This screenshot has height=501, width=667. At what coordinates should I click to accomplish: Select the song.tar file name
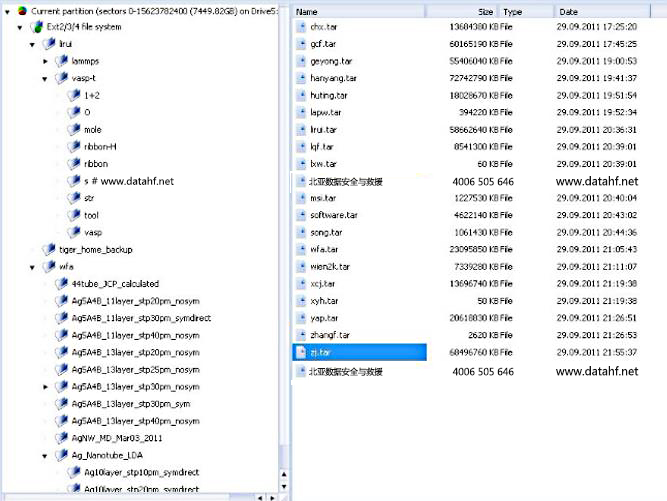[x=326, y=233]
